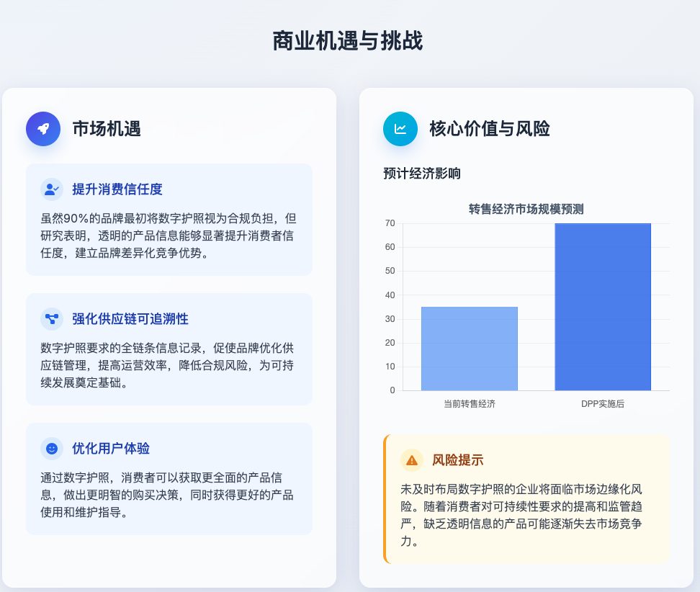Click the smiley face icon for 优化用户体验
Screen dimensions: 700x592
(x=52, y=448)
